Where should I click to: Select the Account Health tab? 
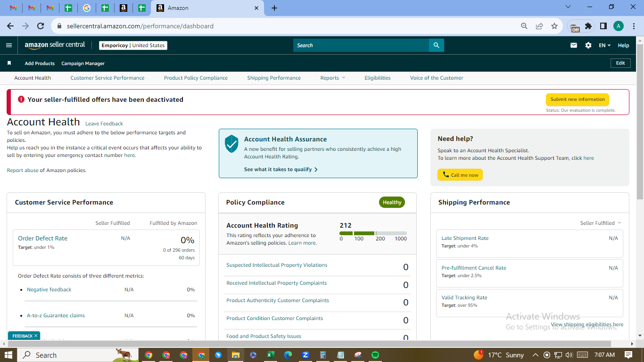click(x=33, y=78)
